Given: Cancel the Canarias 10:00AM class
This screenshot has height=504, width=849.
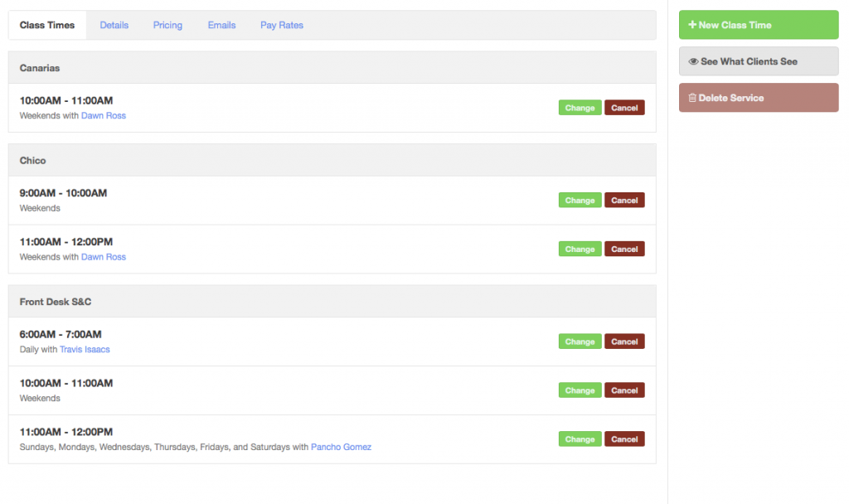Looking at the screenshot, I should (624, 108).
